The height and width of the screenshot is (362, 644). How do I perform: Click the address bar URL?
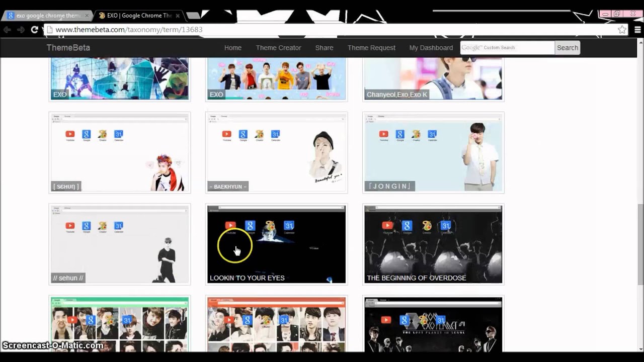click(129, 30)
